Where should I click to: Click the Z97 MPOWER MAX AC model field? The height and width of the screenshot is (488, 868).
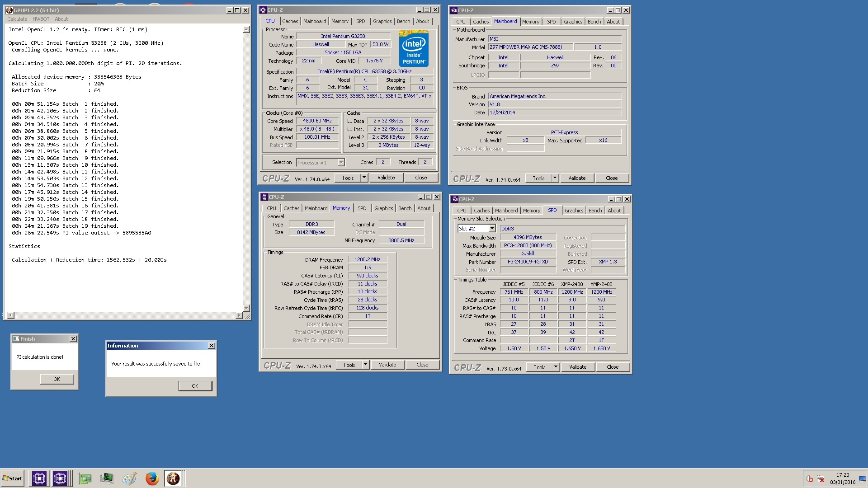click(531, 47)
